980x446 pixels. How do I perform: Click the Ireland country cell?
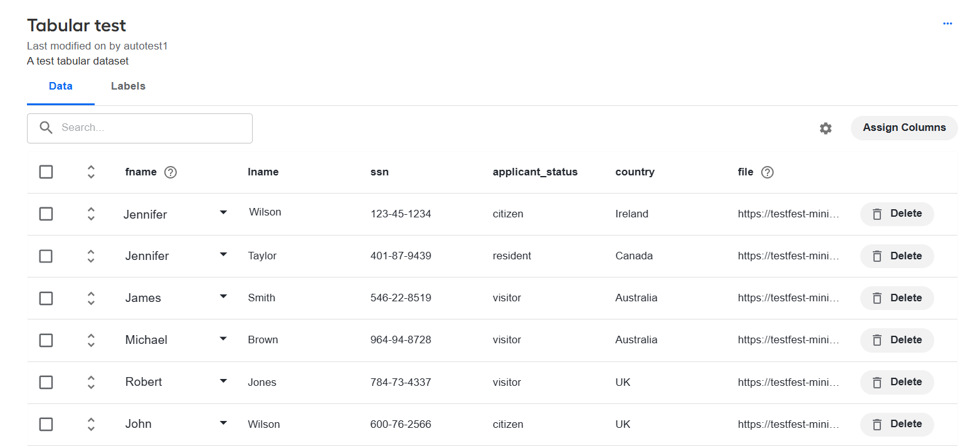pyautogui.click(x=632, y=214)
